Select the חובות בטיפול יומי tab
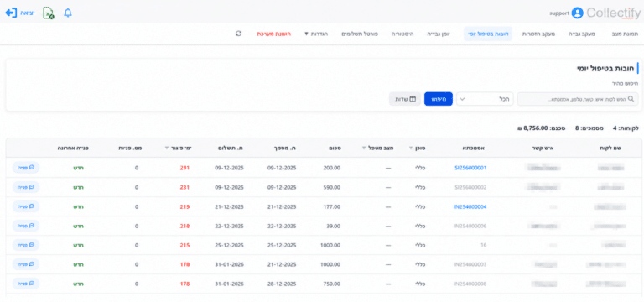This screenshot has width=644, height=302. [x=488, y=34]
